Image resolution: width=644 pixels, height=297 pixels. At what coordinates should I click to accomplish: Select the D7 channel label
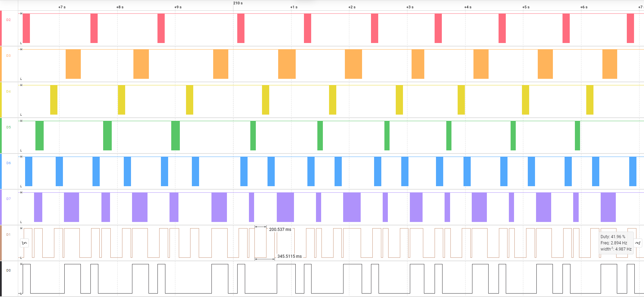coord(9,199)
